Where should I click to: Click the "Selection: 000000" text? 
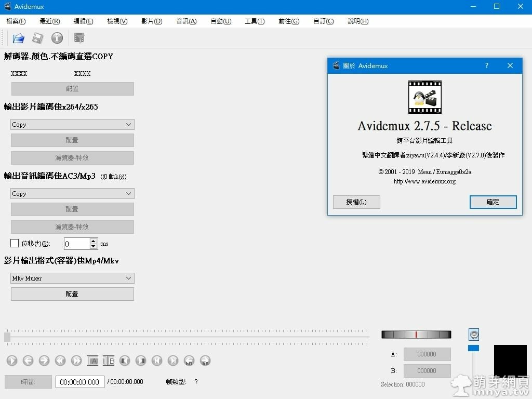[403, 384]
